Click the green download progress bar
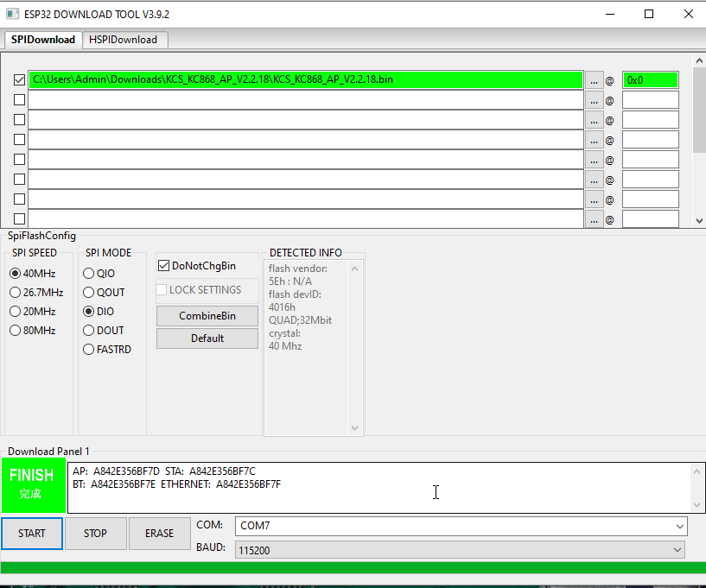Viewport: 706px width, 588px height. tap(353, 567)
